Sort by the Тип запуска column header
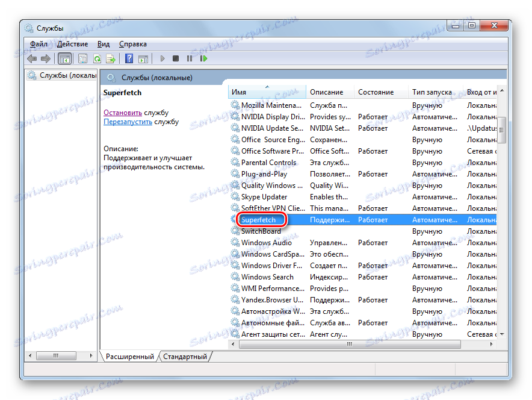 (436, 92)
